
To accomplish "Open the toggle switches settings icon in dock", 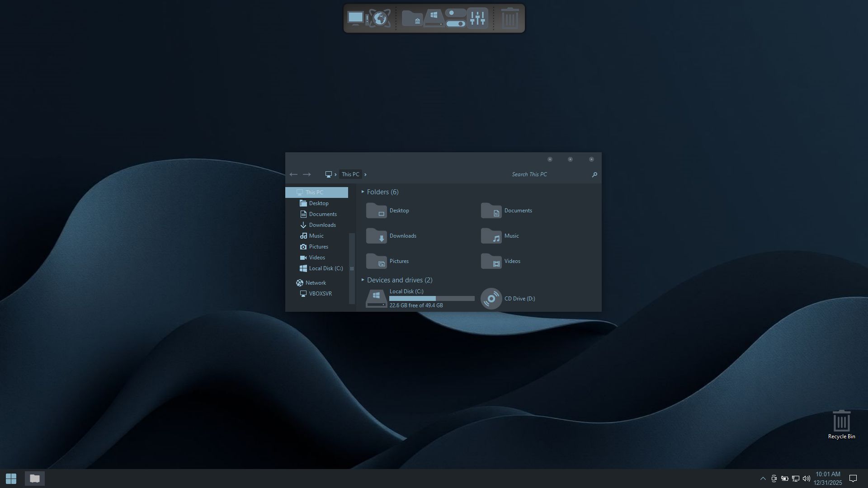I will tap(455, 19).
